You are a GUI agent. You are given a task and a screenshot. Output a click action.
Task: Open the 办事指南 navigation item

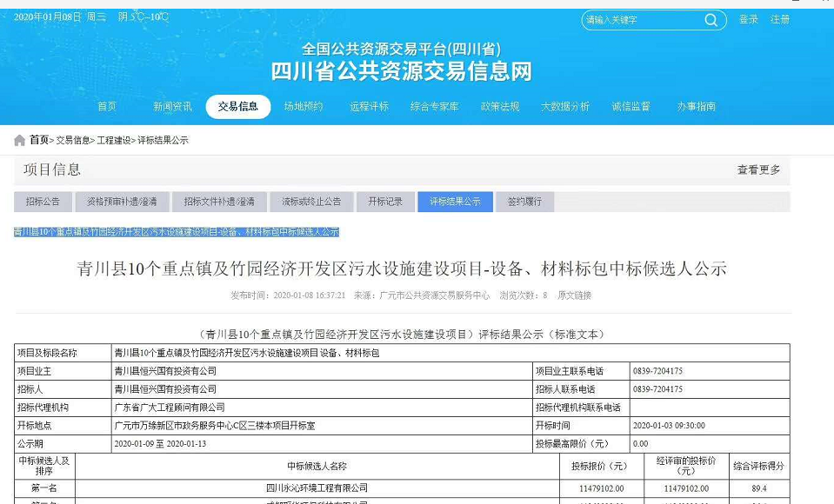pyautogui.click(x=697, y=107)
